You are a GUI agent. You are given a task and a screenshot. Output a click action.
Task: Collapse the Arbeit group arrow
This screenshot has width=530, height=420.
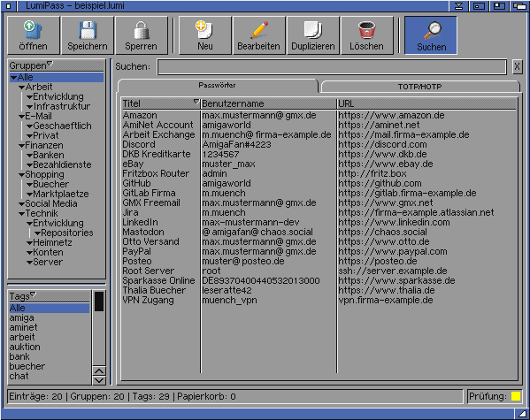tap(22, 88)
